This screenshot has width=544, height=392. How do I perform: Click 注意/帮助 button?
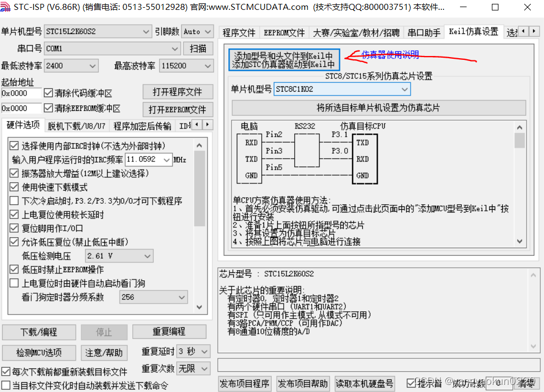[104, 353]
